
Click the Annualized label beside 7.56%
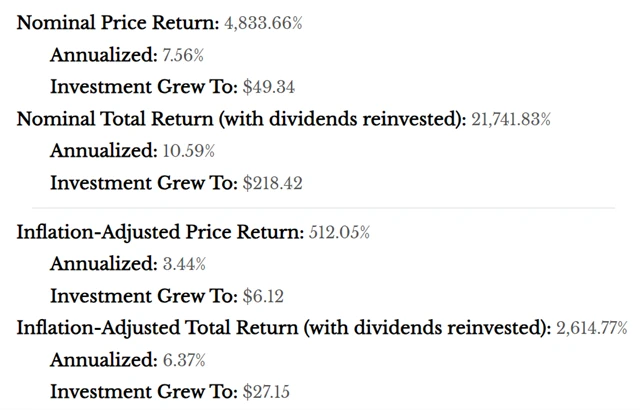coord(103,55)
